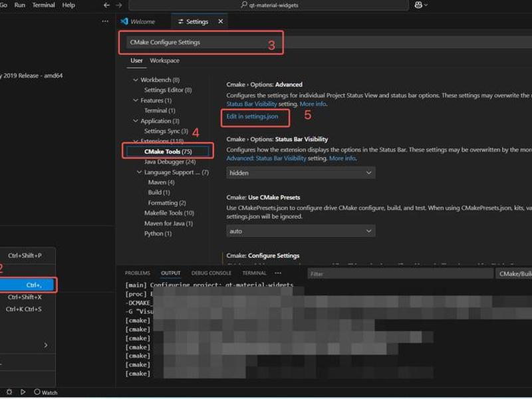The image size is (532, 399).
Task: Open sidebar more actions ellipsis
Action: click(105, 21)
